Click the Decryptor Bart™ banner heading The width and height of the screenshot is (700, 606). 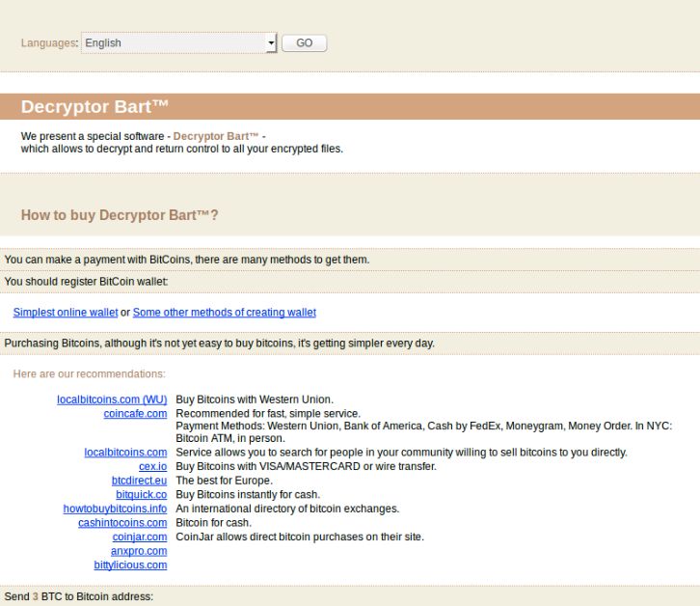point(94,107)
